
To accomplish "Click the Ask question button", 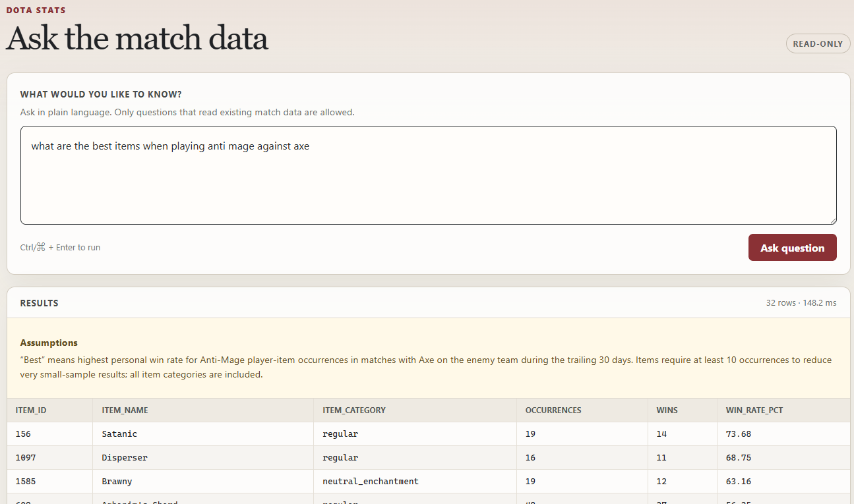I will click(x=792, y=248).
